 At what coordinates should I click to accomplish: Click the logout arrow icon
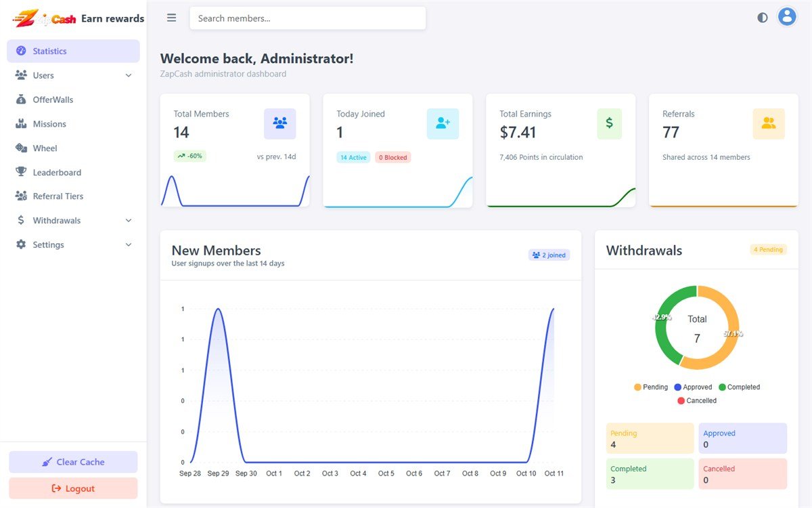(57, 488)
